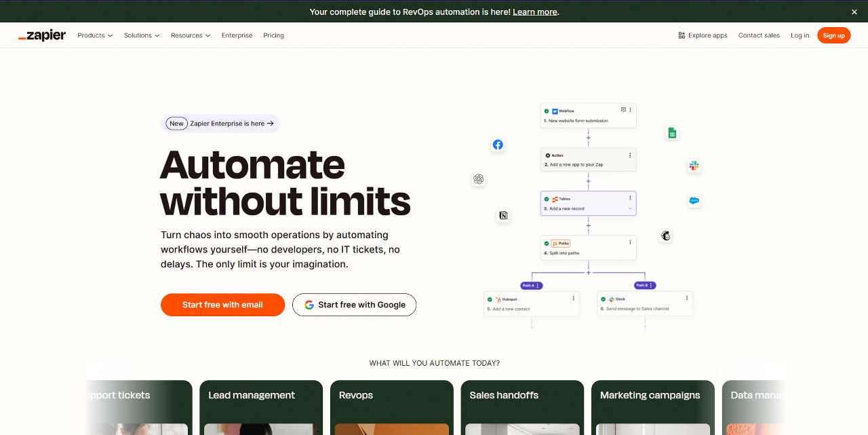The height and width of the screenshot is (435, 868).
Task: Click the Zapier Enterprise is here pill
Action: point(220,124)
